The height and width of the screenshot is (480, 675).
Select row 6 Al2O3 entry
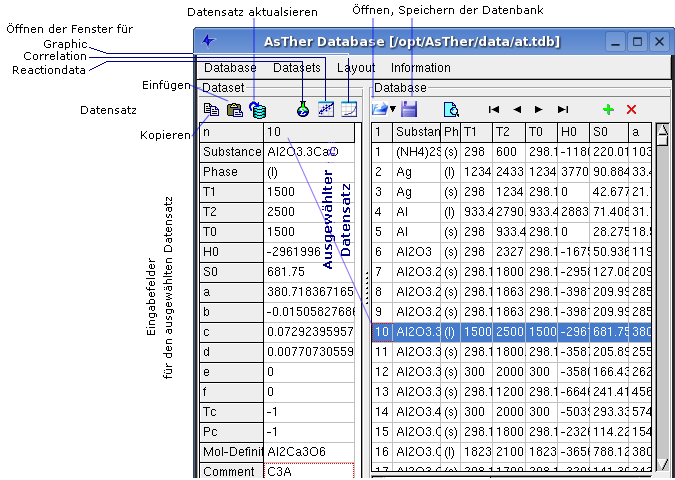pyautogui.click(x=511, y=252)
